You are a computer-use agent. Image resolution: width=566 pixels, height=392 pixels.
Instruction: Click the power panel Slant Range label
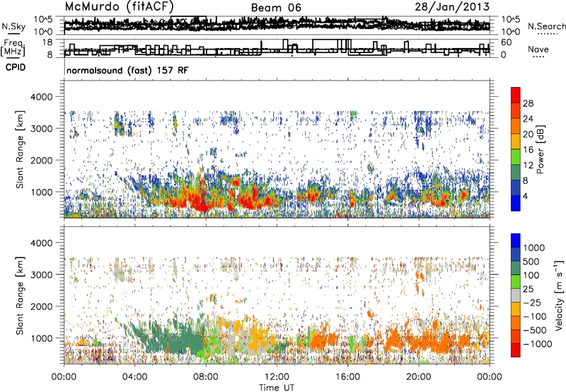(20, 149)
